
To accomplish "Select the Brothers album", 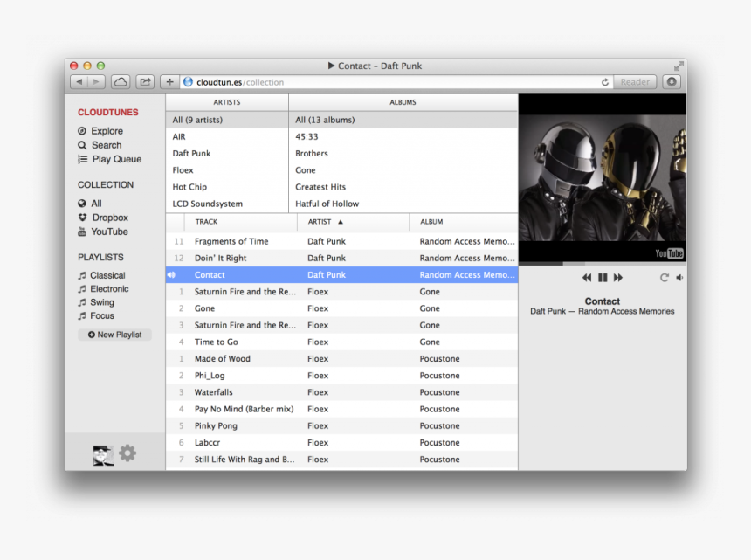I will click(403, 153).
